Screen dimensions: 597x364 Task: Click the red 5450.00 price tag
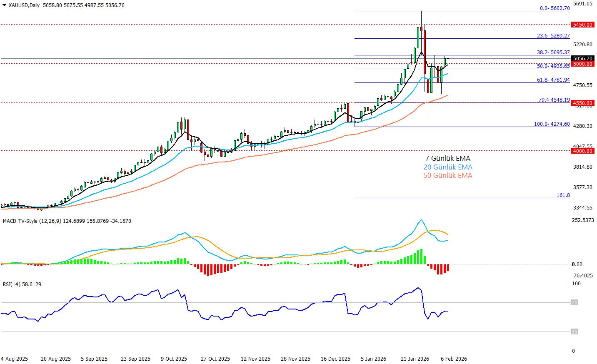(x=582, y=25)
